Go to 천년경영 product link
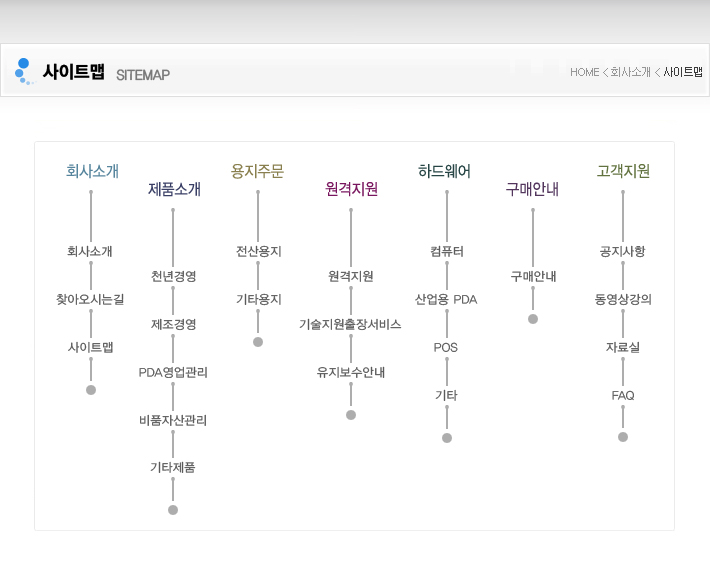 (173, 276)
